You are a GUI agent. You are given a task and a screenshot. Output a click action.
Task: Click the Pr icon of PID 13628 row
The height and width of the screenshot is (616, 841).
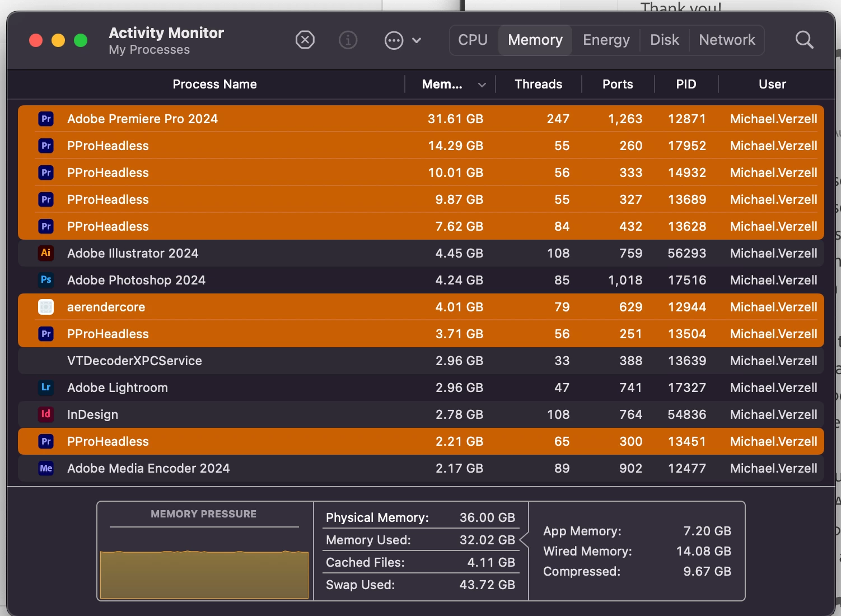(x=46, y=226)
